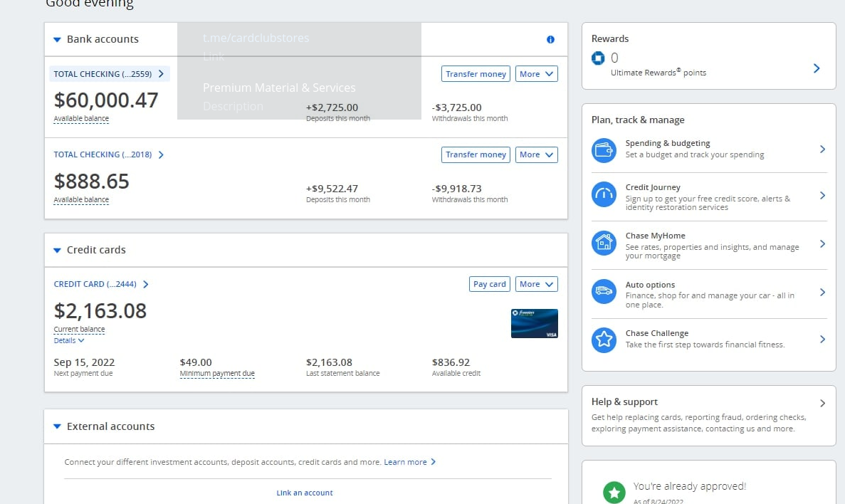Open Auto options
Screen dimensions: 845x504
coord(710,294)
